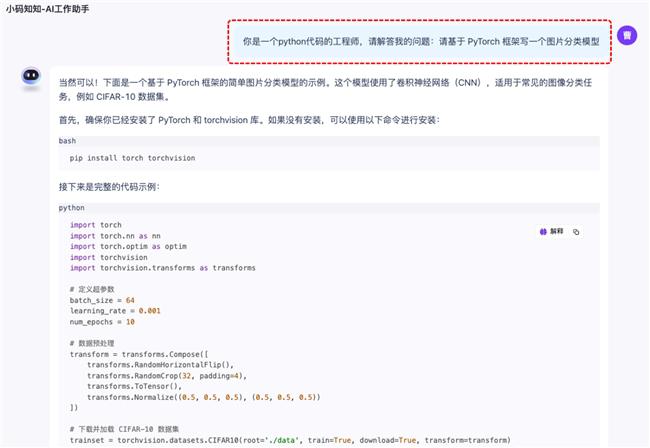The height and width of the screenshot is (448, 650).
Task: Click the # 数据预处理 comment
Action: [92, 343]
